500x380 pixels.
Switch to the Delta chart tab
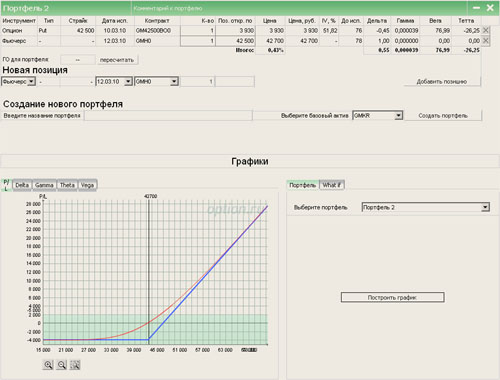coord(22,185)
